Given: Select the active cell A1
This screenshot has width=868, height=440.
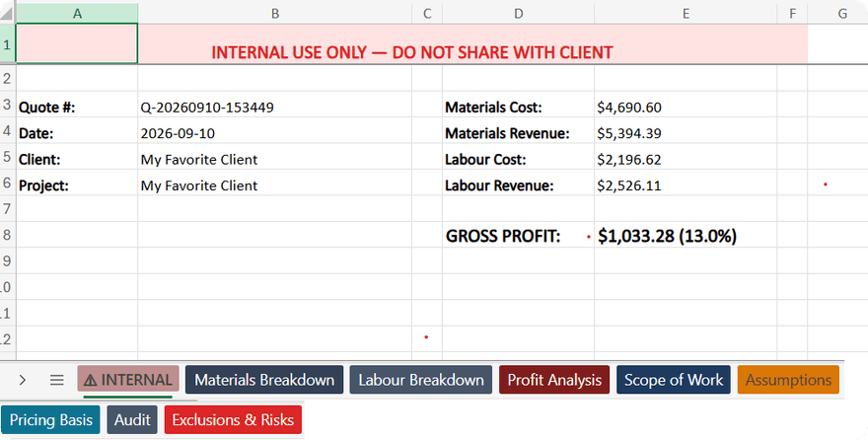Looking at the screenshot, I should click(77, 43).
